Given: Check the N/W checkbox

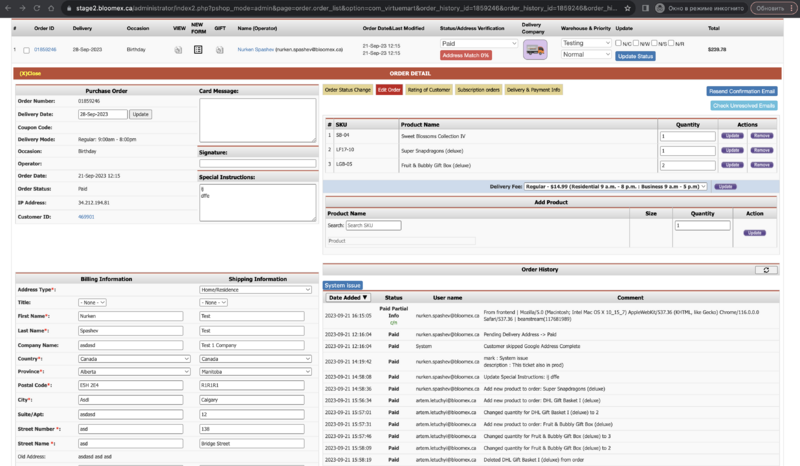Looking at the screenshot, I should (636, 43).
